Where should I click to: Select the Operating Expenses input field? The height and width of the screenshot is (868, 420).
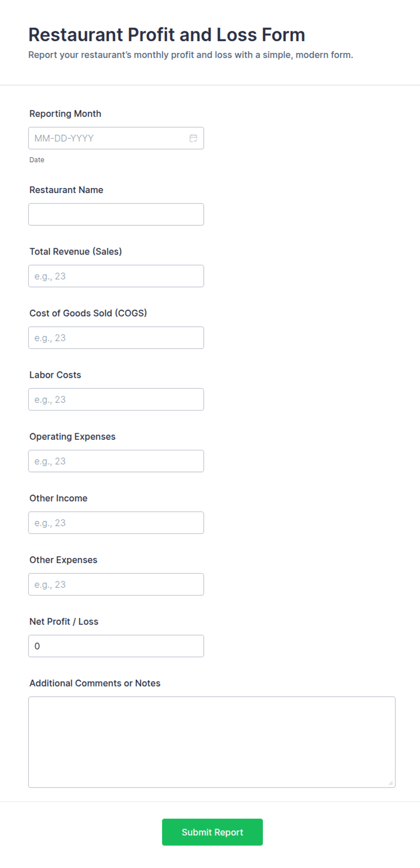coord(116,461)
